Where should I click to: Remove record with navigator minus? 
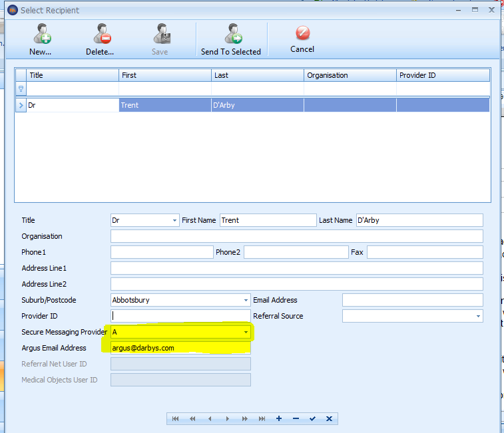click(296, 418)
